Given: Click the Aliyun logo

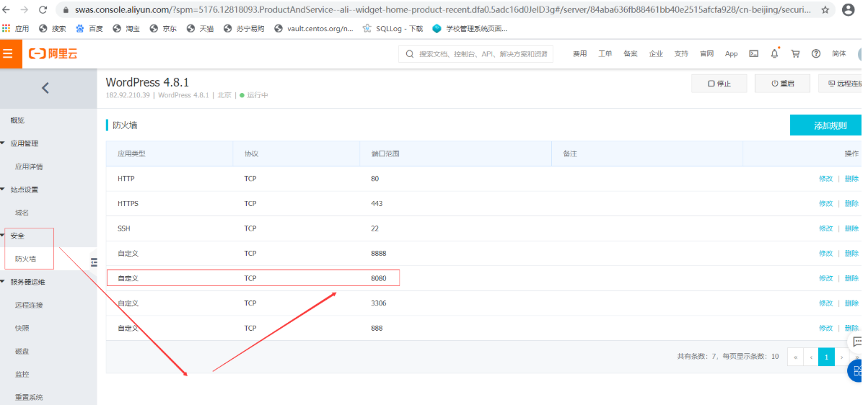Looking at the screenshot, I should 53,54.
